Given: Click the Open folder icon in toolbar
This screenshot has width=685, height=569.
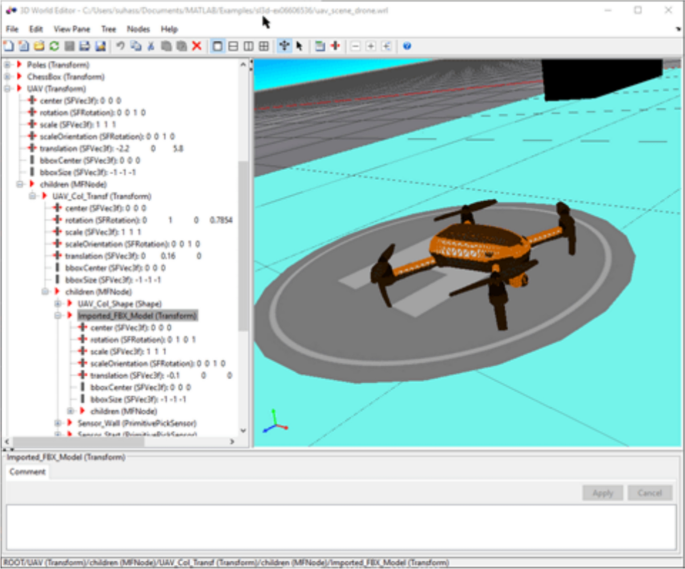Looking at the screenshot, I should click(x=39, y=46).
